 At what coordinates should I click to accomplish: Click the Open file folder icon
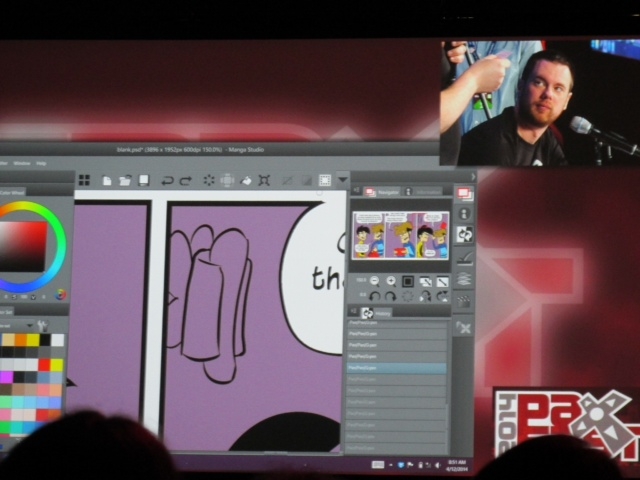(x=125, y=181)
